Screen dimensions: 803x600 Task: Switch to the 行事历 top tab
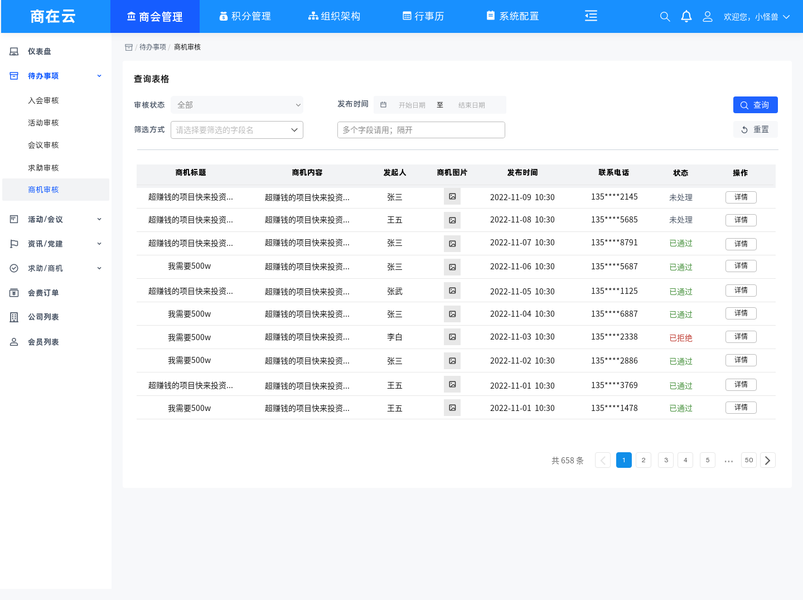pyautogui.click(x=423, y=16)
